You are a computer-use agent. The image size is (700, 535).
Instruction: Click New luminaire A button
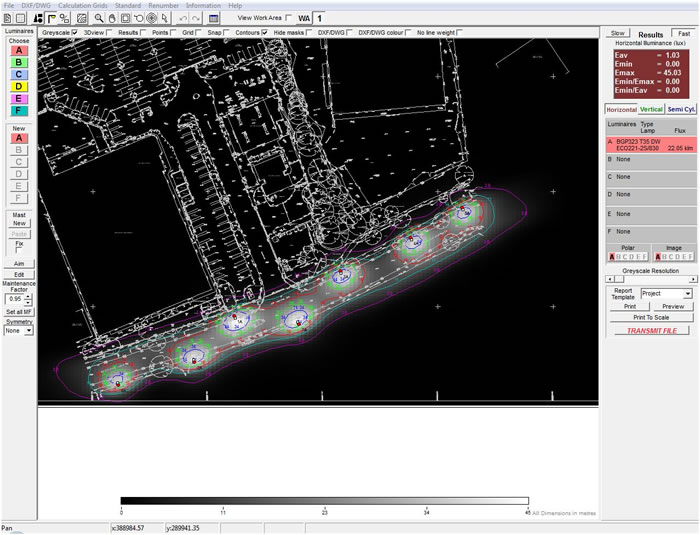[19, 138]
